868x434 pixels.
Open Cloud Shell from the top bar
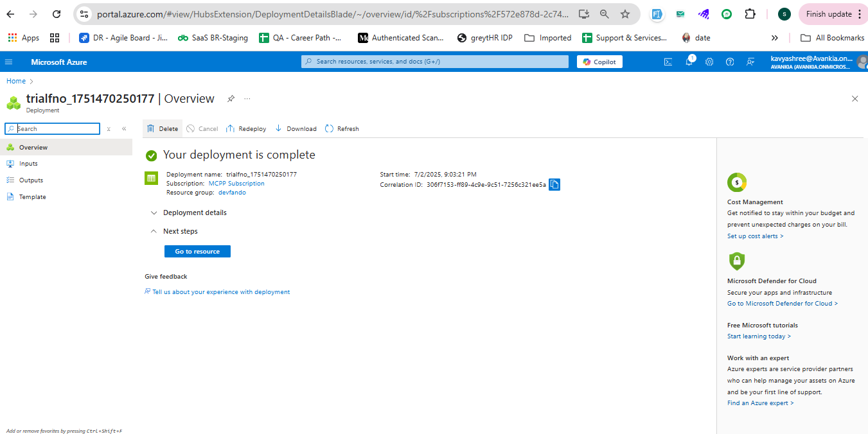pyautogui.click(x=668, y=62)
